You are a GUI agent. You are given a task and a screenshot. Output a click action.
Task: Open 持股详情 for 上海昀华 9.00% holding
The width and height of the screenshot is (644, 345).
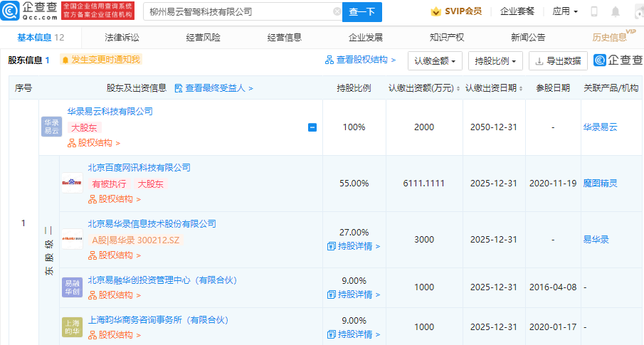point(354,334)
